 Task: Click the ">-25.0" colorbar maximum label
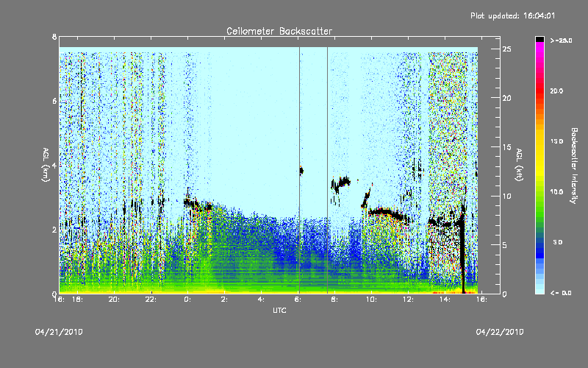click(x=561, y=40)
